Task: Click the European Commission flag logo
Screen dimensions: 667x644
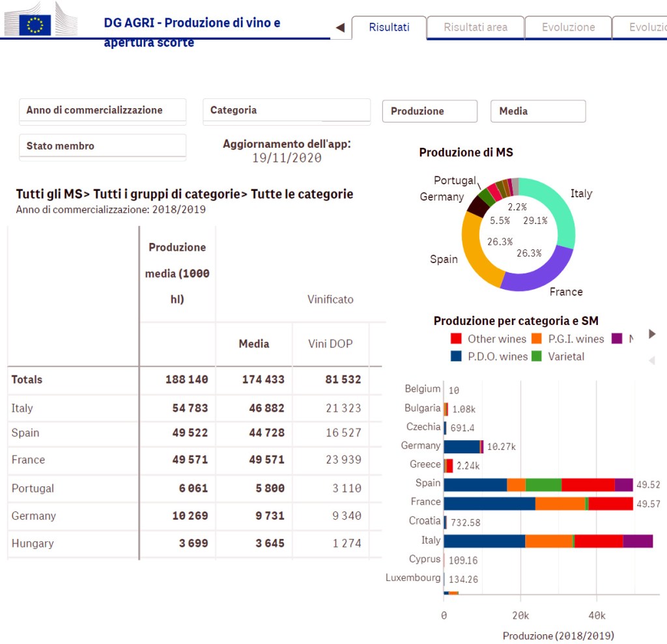Action: 35,25
